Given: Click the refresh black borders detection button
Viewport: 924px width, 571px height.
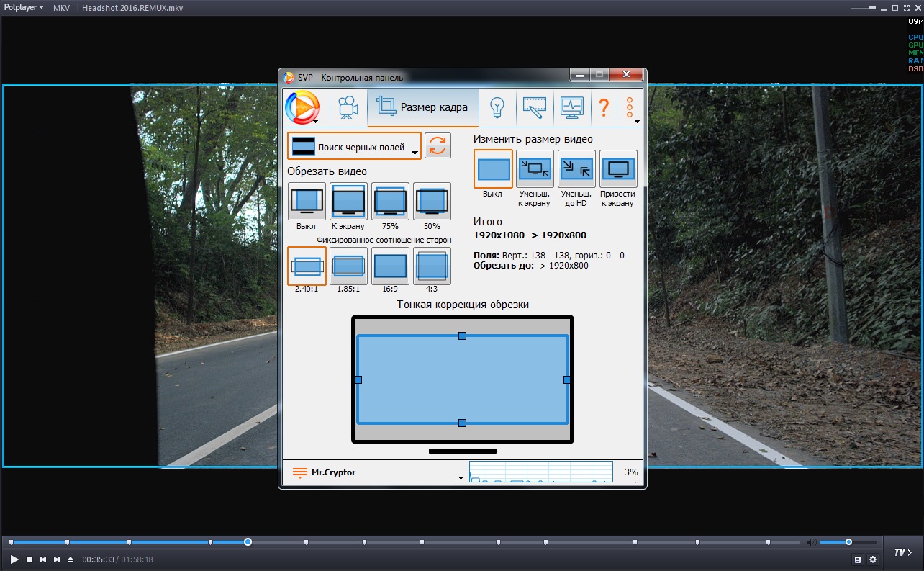Looking at the screenshot, I should (x=438, y=146).
